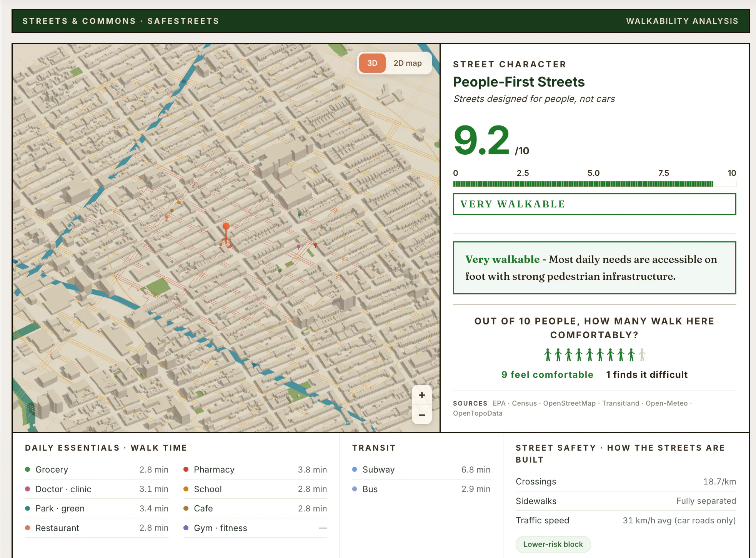Click the orange location pin on map
The image size is (756, 558).
226,227
